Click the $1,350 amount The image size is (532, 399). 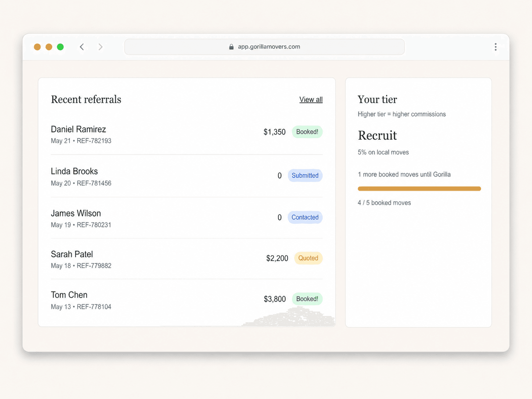[x=274, y=132]
